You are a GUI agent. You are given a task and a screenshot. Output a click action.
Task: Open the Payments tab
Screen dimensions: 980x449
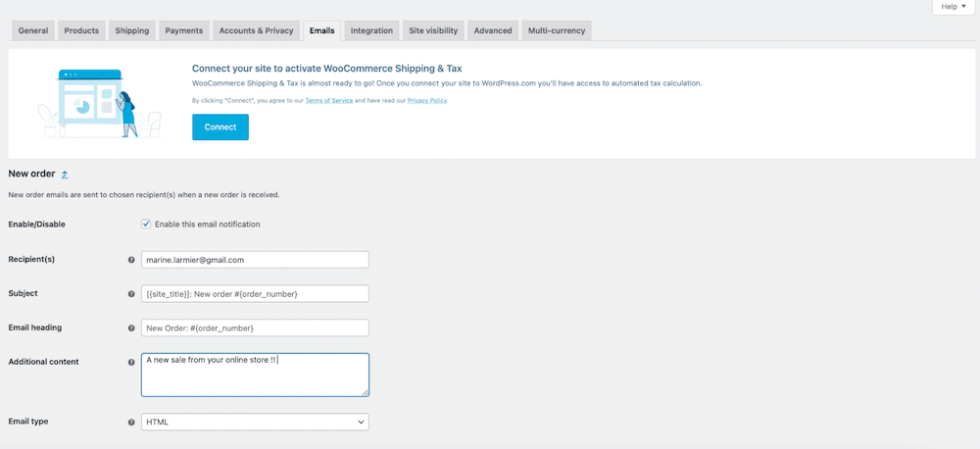(x=184, y=30)
